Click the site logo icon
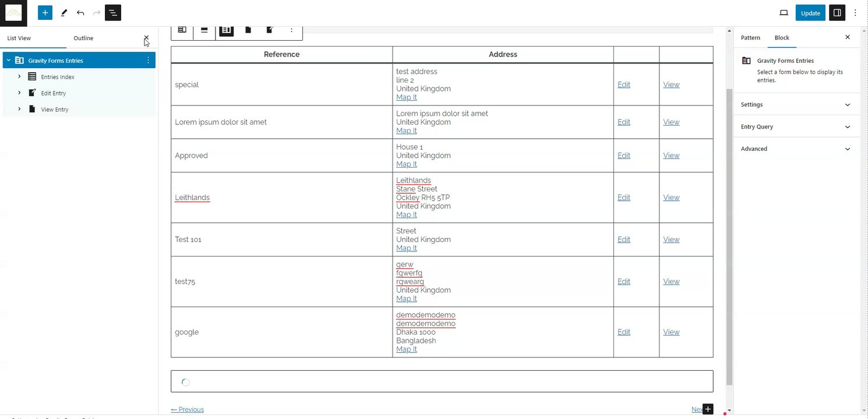The height and width of the screenshot is (419, 868). click(13, 13)
